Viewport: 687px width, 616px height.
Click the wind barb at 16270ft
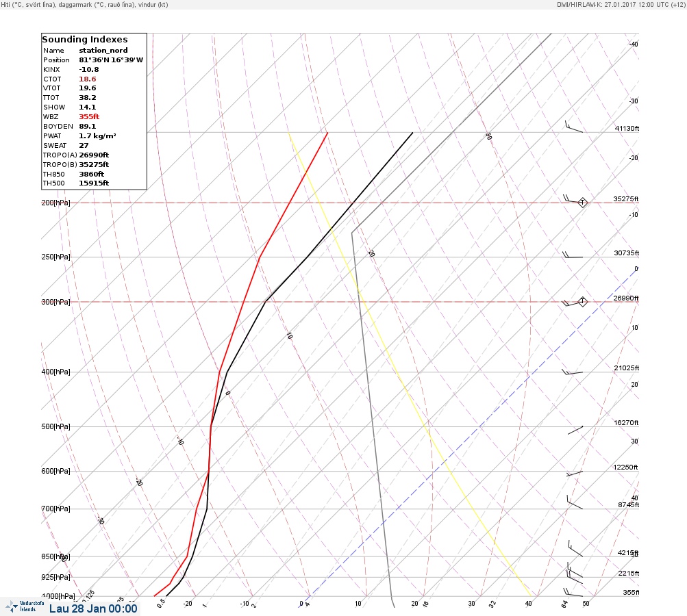(x=575, y=430)
